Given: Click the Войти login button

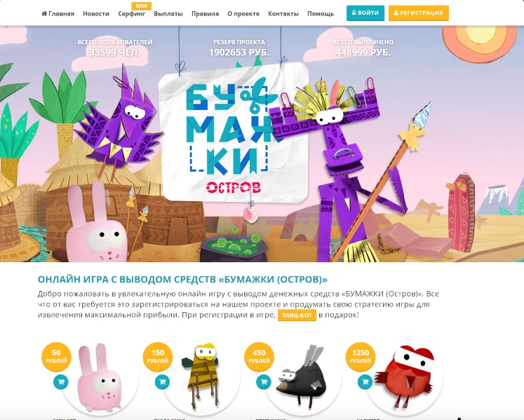Looking at the screenshot, I should coord(365,13).
